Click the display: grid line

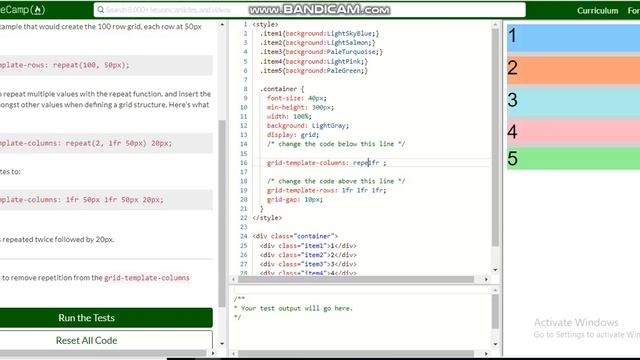(x=293, y=135)
